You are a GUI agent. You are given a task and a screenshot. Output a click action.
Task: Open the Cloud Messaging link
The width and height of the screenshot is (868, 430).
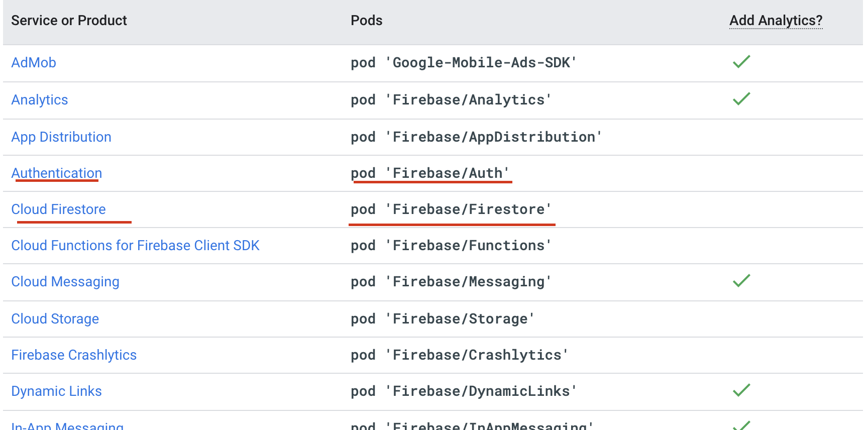(x=65, y=282)
